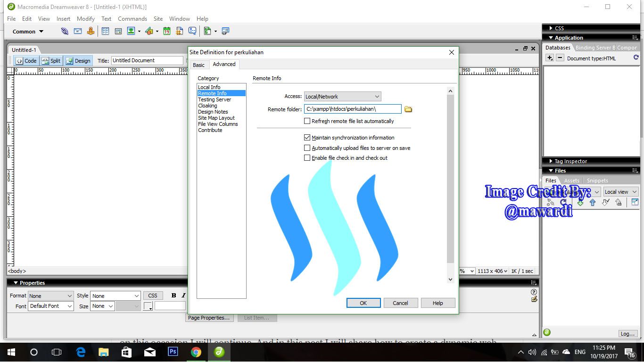Insert a Table using the toolbar icon
Image resolution: width=644 pixels, height=362 pixels.
point(105,31)
